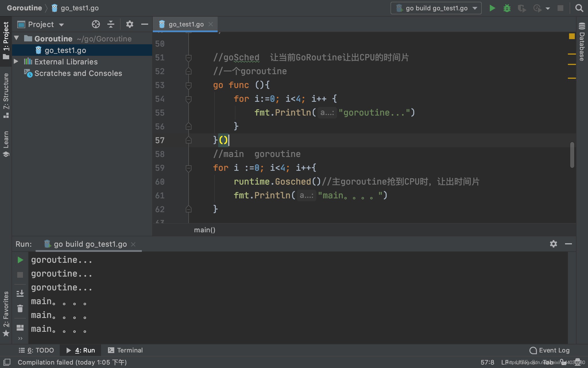Hide the Project panel with minus icon
This screenshot has height=368, width=588.
coord(145,24)
